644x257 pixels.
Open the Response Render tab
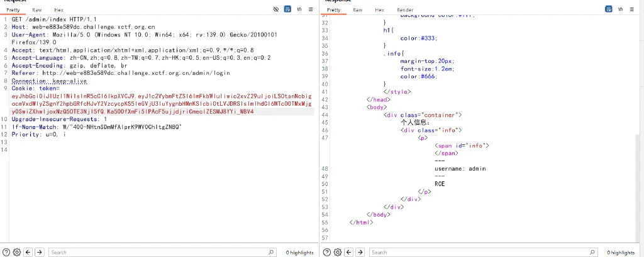pyautogui.click(x=405, y=10)
